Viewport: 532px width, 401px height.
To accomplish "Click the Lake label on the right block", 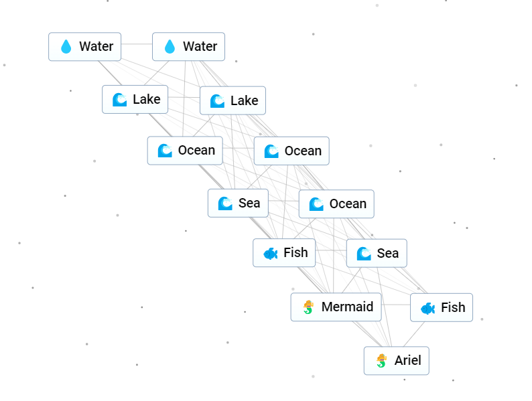I will pos(245,100).
